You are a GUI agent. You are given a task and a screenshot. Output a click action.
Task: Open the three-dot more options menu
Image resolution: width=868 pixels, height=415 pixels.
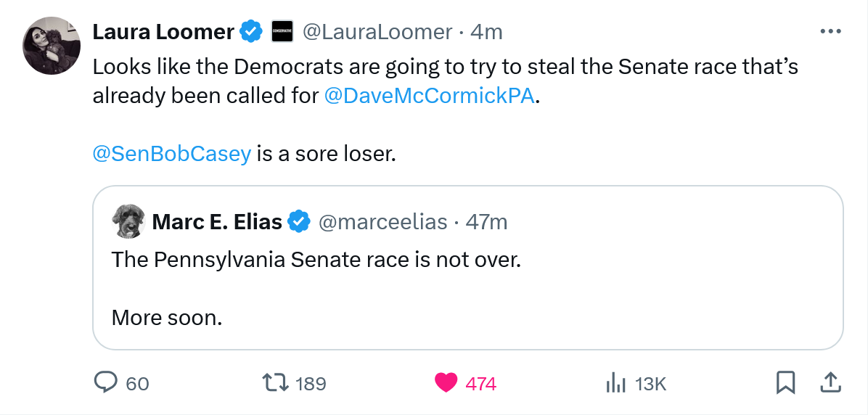[x=830, y=32]
